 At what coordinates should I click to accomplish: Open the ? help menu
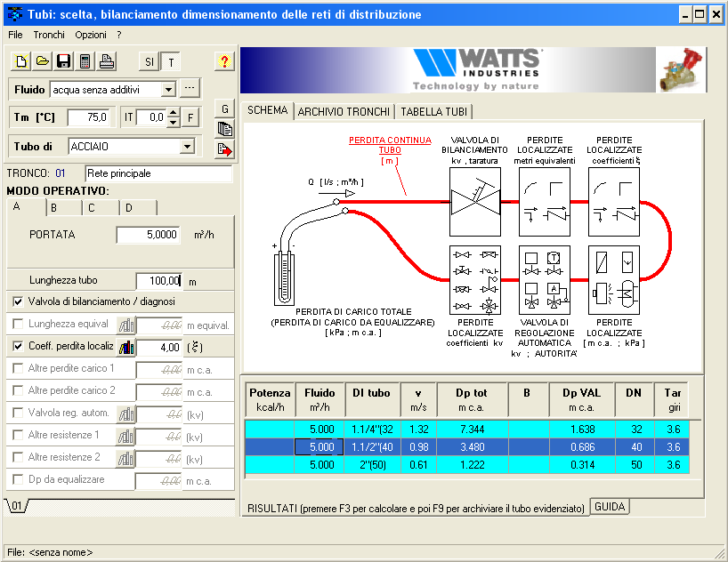[x=119, y=35]
